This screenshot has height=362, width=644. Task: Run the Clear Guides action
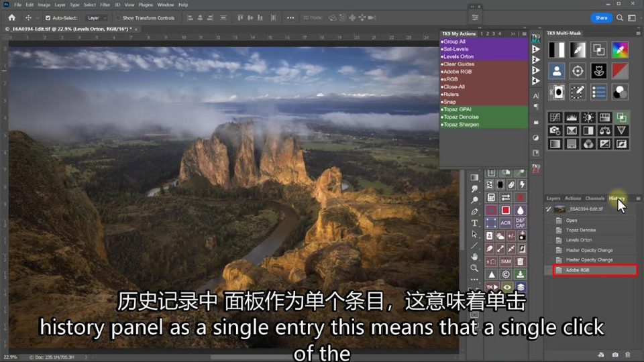click(x=484, y=64)
